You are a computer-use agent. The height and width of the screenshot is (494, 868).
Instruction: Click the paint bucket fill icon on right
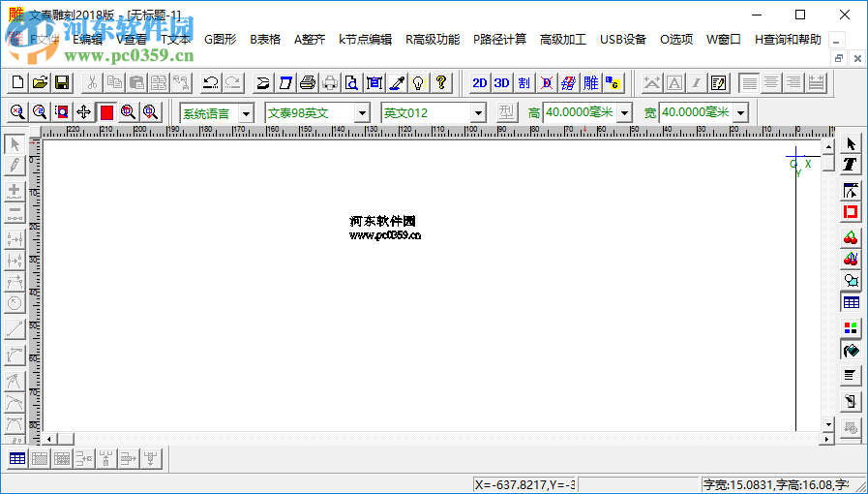(x=851, y=350)
